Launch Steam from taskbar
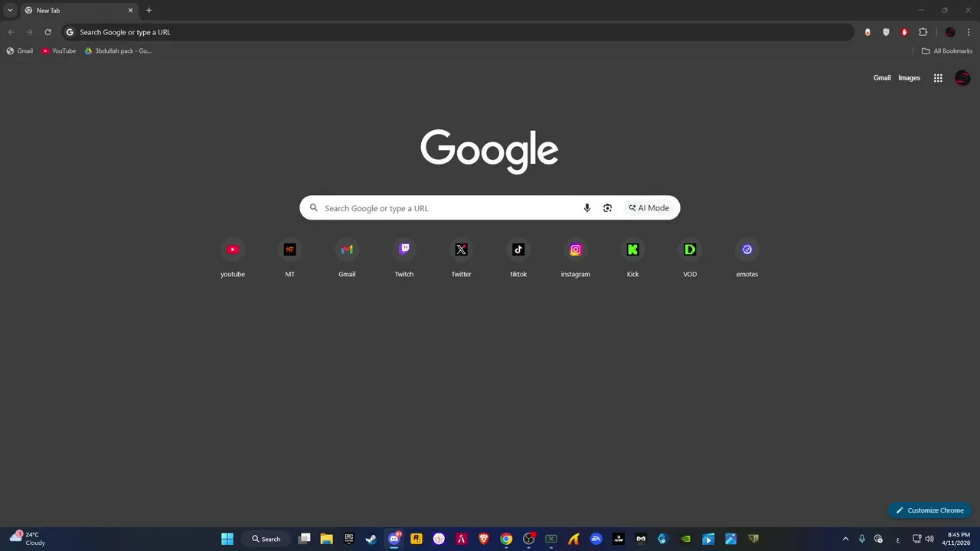The width and height of the screenshot is (980, 551). tap(371, 539)
